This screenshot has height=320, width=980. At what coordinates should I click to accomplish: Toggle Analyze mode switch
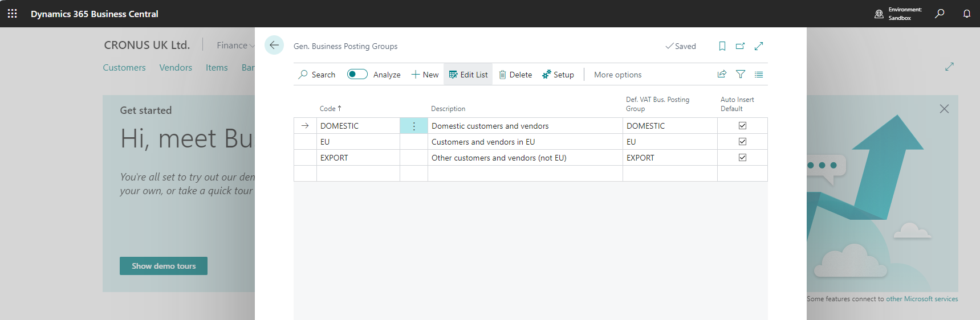357,74
